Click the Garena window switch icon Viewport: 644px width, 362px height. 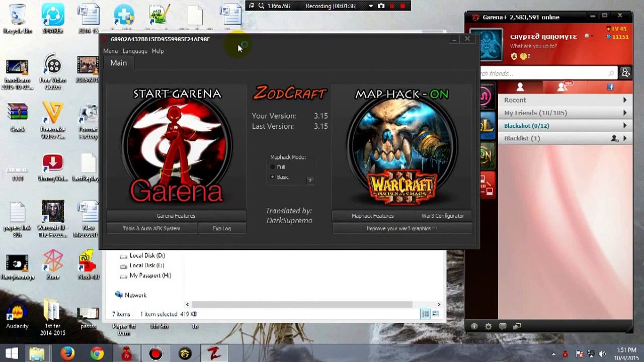517,326
